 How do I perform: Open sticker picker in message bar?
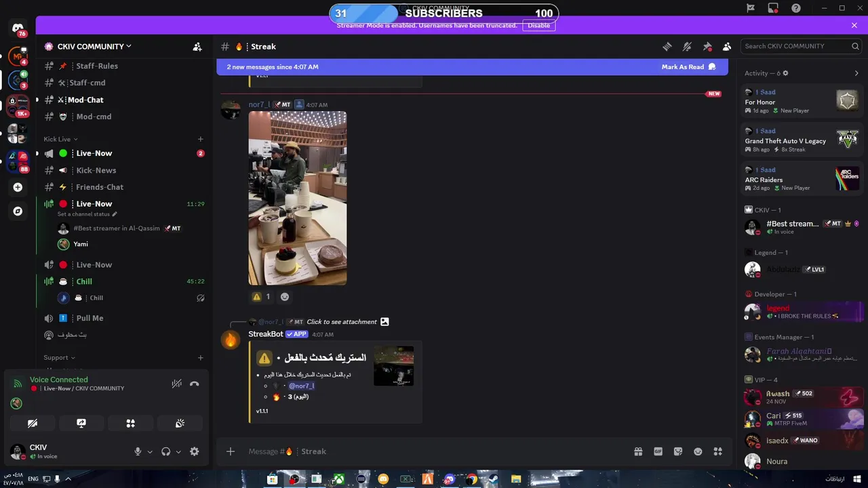[678, 451]
